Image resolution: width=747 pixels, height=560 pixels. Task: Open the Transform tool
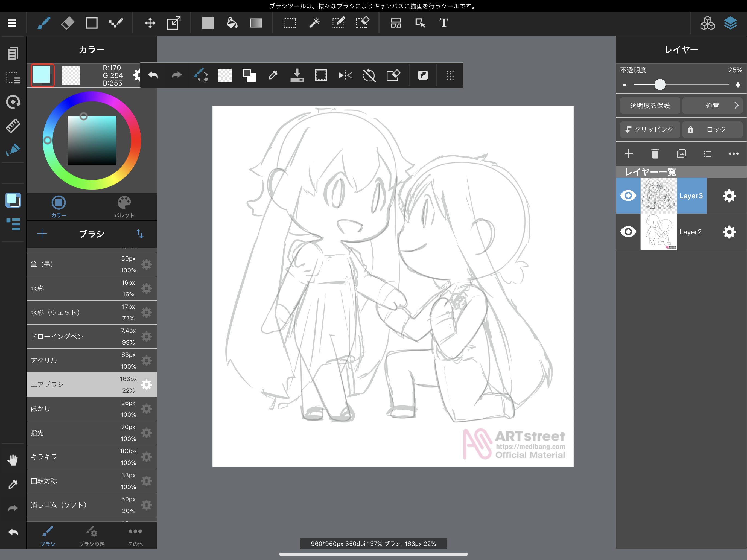[174, 23]
